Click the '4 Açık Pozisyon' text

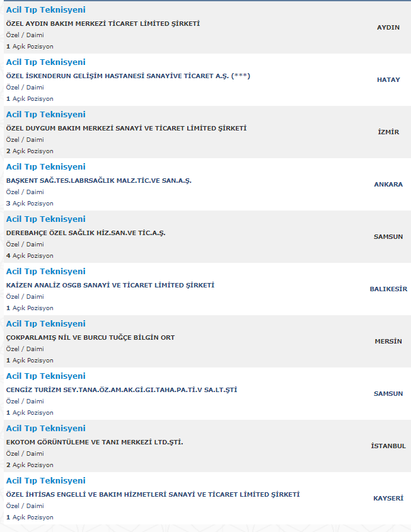tap(30, 256)
